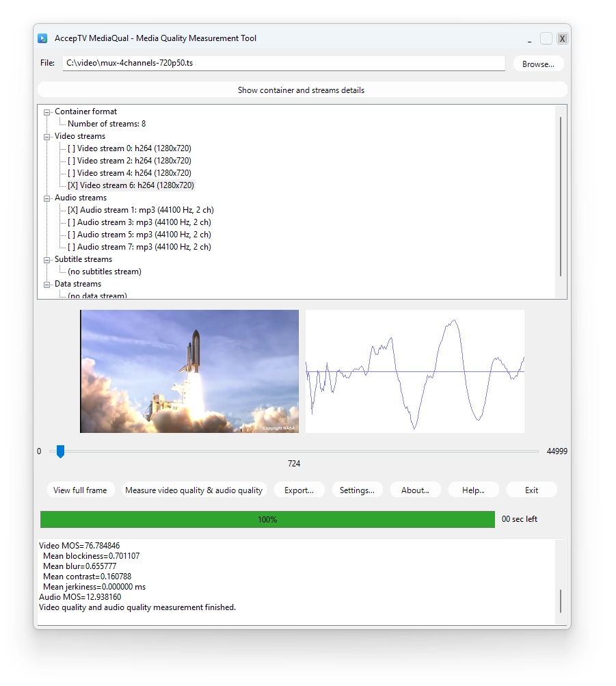Open the Settings... dialog
Viewport: 616px width, 686px height.
pos(357,490)
